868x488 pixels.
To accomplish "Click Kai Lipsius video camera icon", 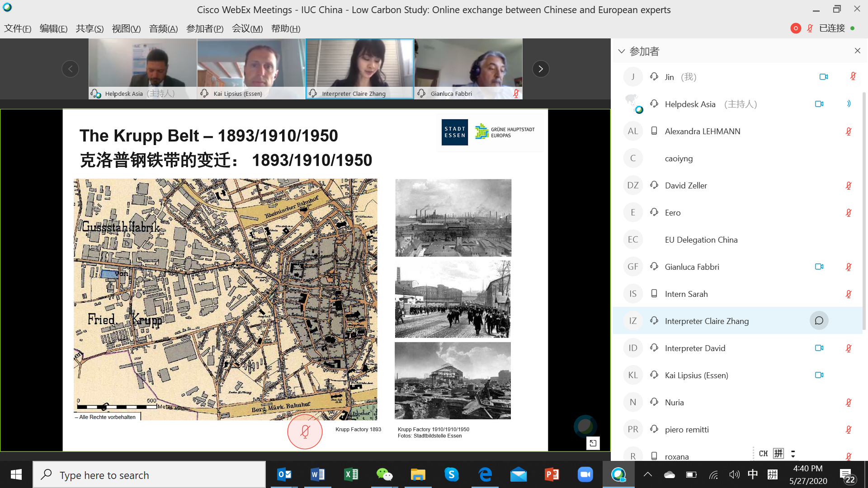I will (819, 375).
